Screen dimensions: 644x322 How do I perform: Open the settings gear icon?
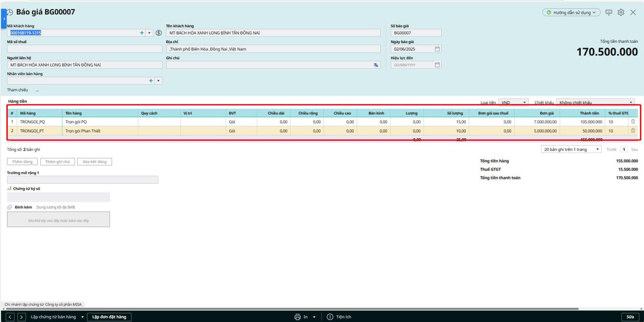(621, 12)
